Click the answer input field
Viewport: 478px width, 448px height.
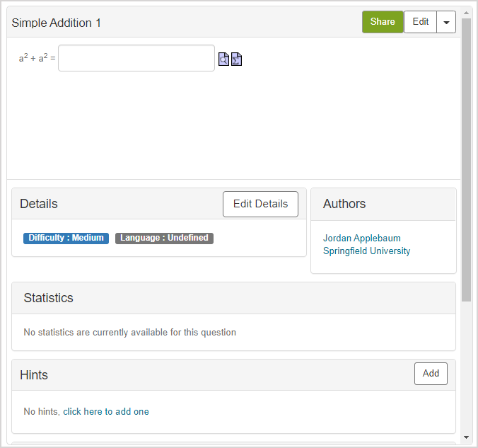(x=136, y=58)
